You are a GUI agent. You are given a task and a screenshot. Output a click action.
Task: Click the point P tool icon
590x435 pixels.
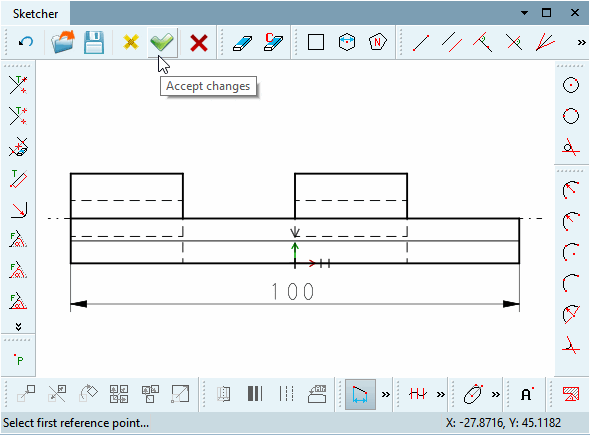pos(18,359)
